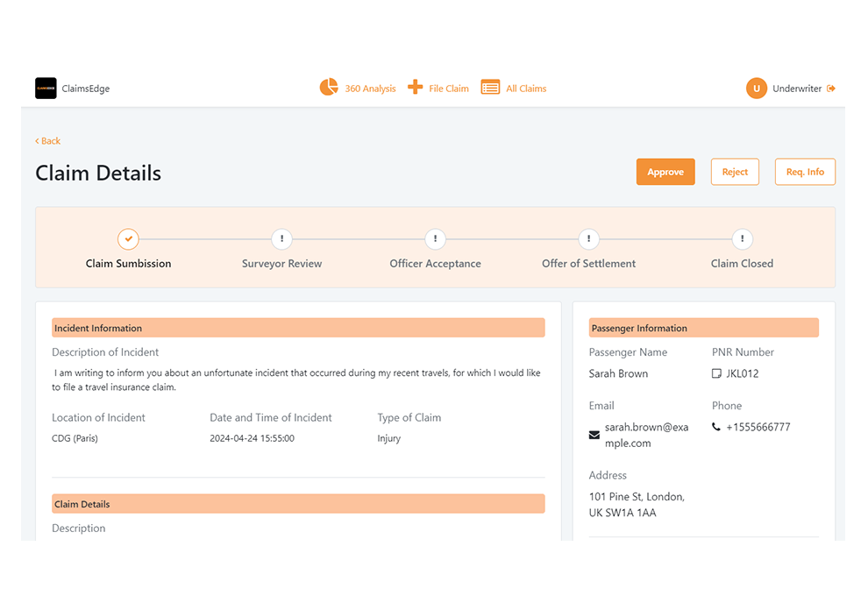Click the document icon next to PNR JKL012

[x=716, y=373]
